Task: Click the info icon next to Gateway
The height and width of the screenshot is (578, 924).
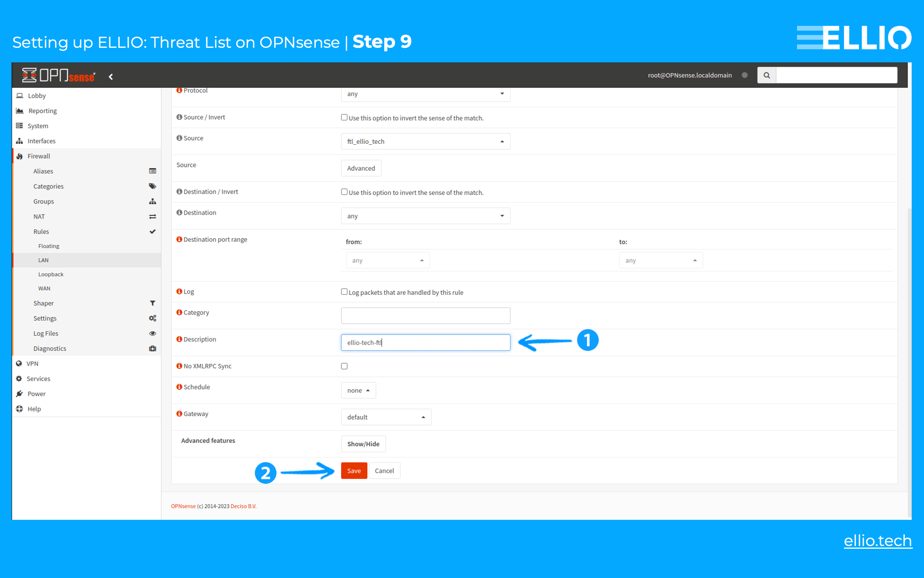Action: [x=179, y=413]
